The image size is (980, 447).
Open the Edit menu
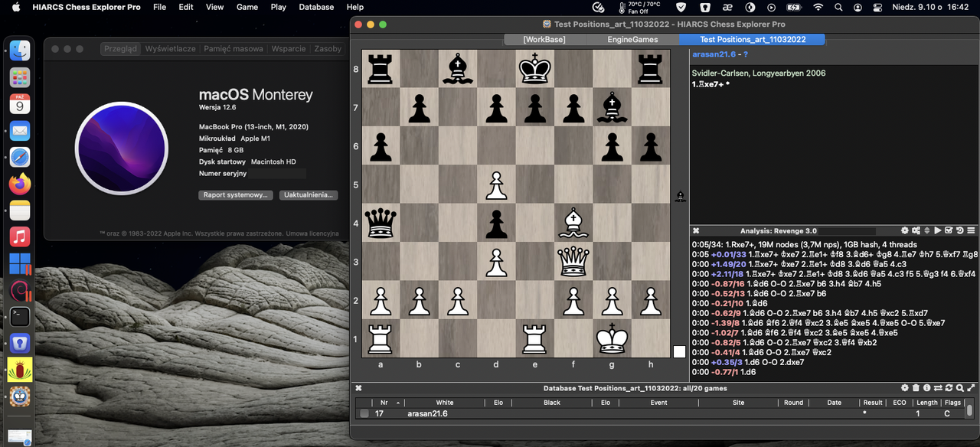click(186, 7)
